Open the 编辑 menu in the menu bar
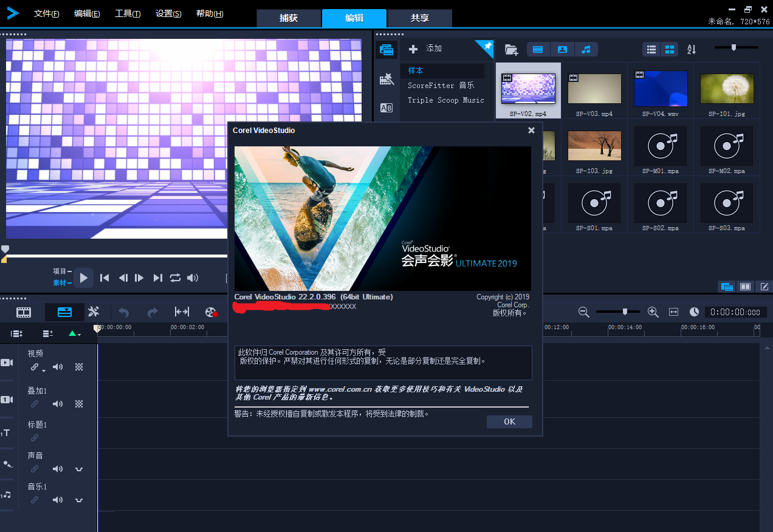773x532 pixels. pyautogui.click(x=88, y=14)
